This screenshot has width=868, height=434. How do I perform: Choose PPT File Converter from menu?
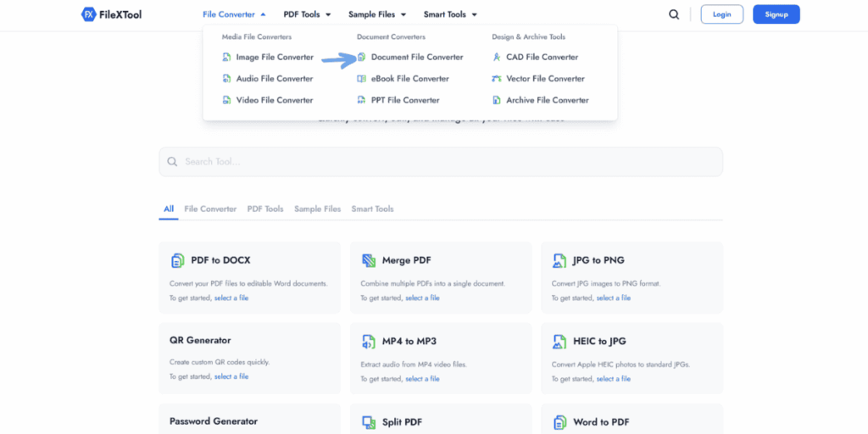[x=398, y=100]
